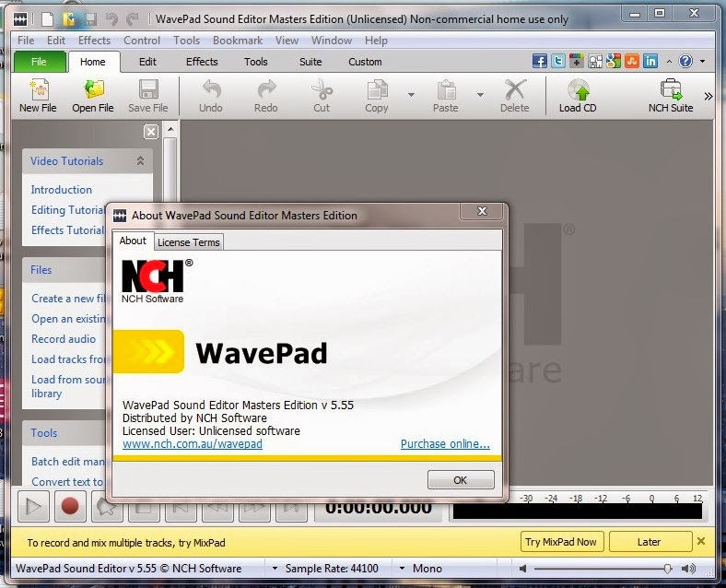Click the Load CD icon

pos(578,96)
